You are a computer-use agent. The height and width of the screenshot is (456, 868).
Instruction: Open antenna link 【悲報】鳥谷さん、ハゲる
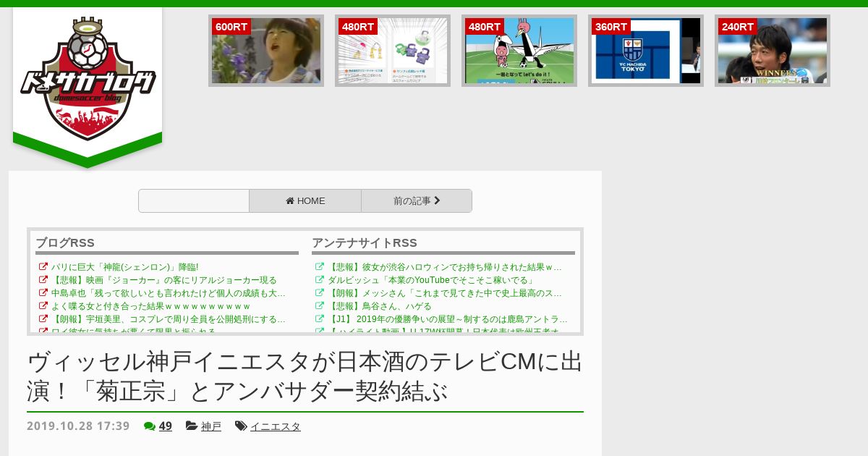(380, 306)
